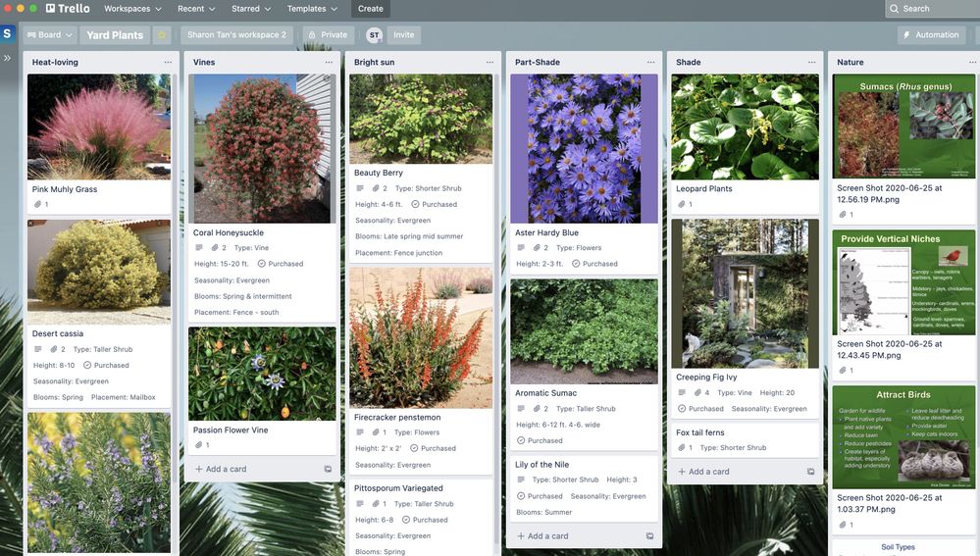
Task: Toggle Purchased check on Creeping Fig Ivy
Action: tap(682, 409)
